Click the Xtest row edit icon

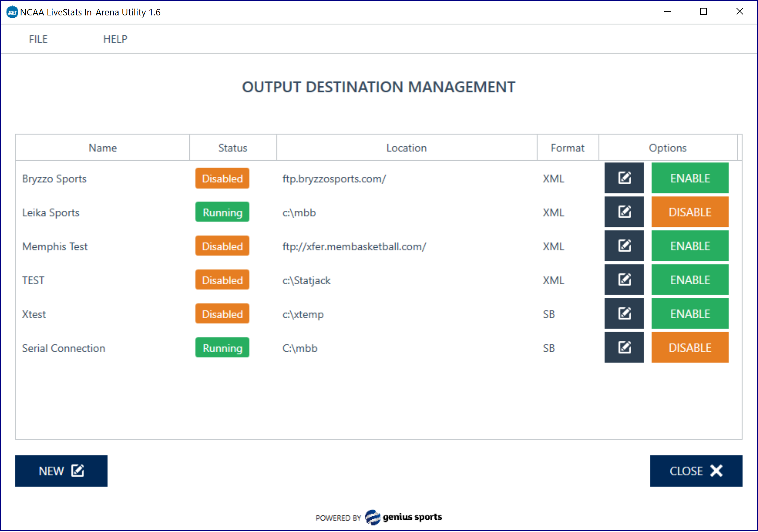click(624, 313)
